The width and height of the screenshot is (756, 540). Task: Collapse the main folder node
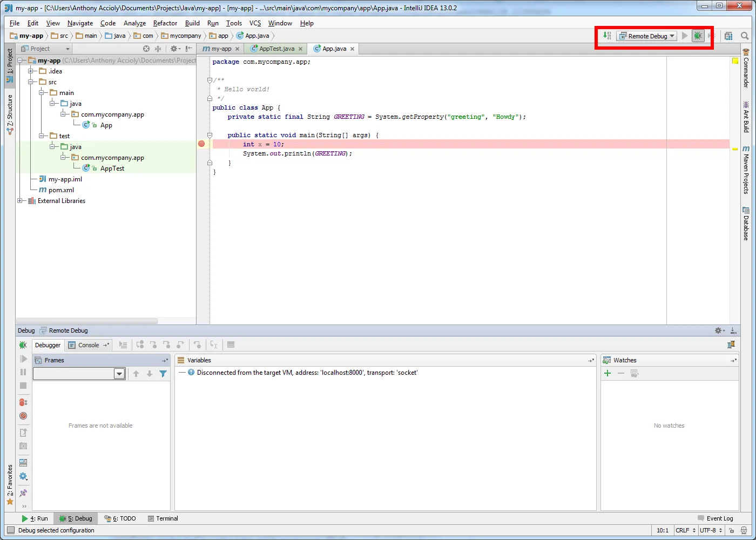point(42,93)
